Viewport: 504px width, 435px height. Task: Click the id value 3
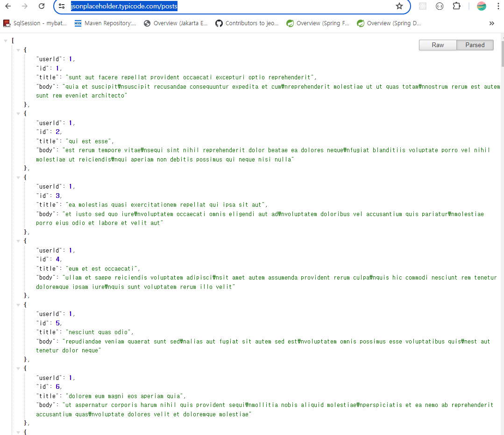click(57, 196)
